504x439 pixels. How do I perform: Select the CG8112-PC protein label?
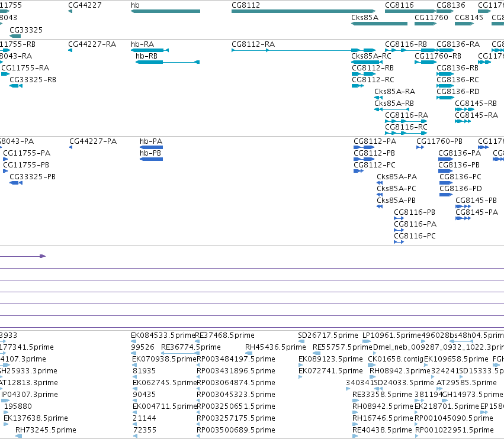tap(374, 165)
